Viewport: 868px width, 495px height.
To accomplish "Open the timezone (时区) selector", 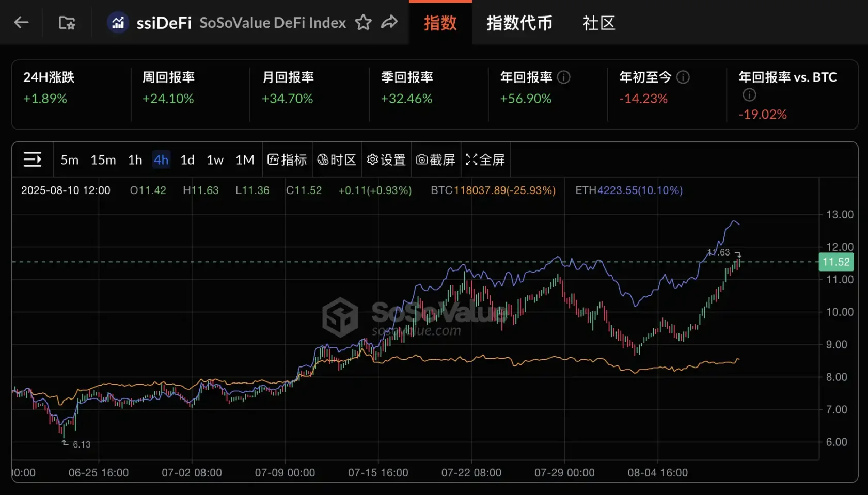I will tap(337, 159).
